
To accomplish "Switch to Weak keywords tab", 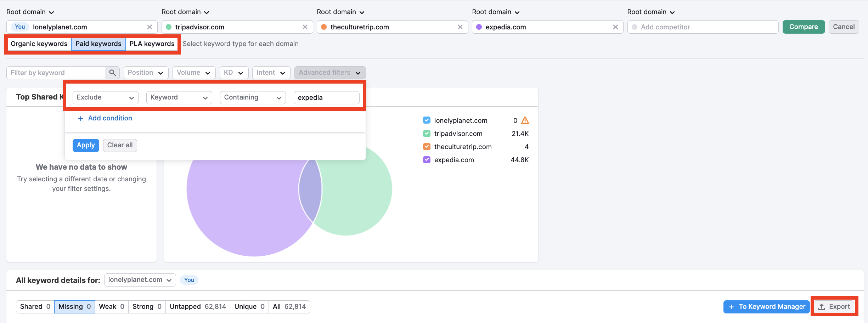I will pyautogui.click(x=112, y=307).
